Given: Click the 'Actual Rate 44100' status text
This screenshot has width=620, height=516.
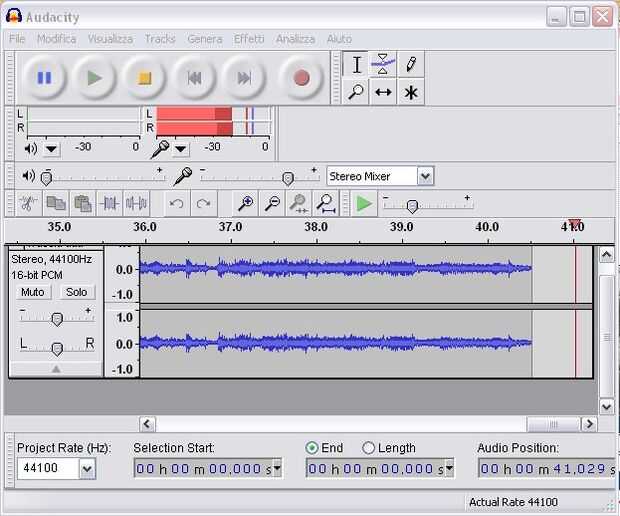Looking at the screenshot, I should click(x=513, y=502).
